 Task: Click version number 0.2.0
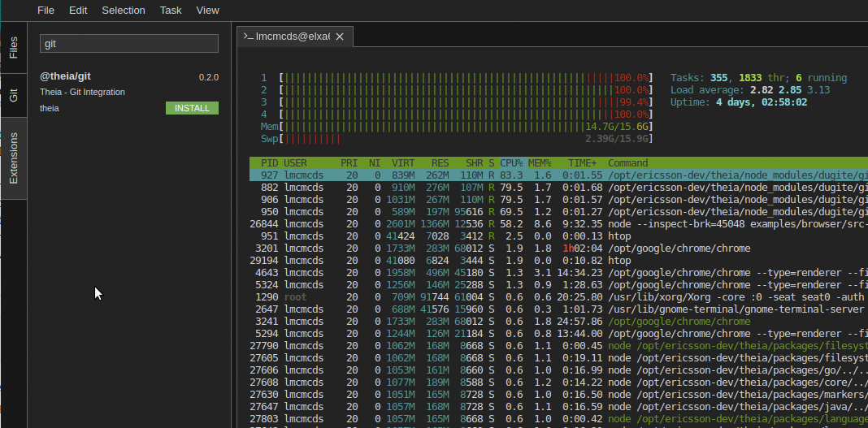click(x=209, y=77)
